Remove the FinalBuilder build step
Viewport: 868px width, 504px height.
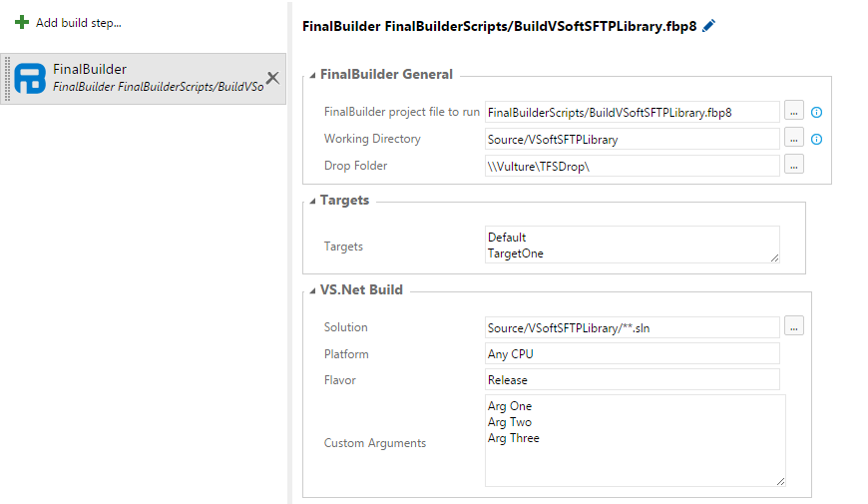pyautogui.click(x=273, y=78)
